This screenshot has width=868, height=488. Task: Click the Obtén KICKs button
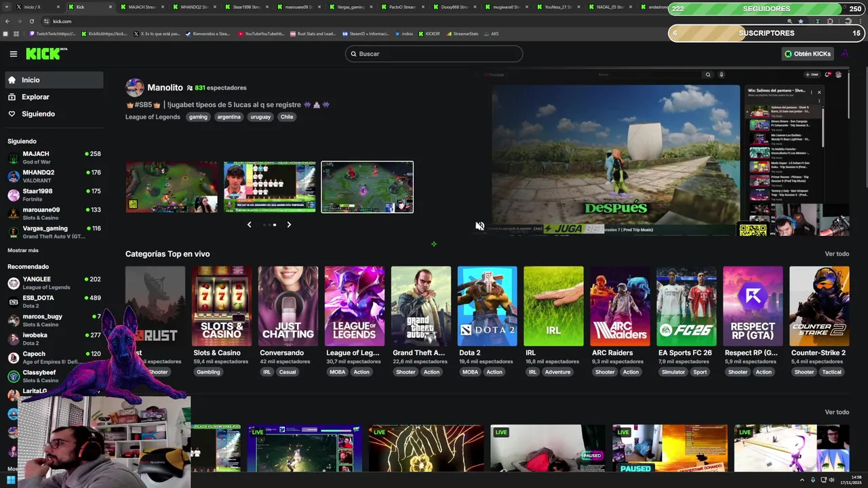click(x=807, y=54)
